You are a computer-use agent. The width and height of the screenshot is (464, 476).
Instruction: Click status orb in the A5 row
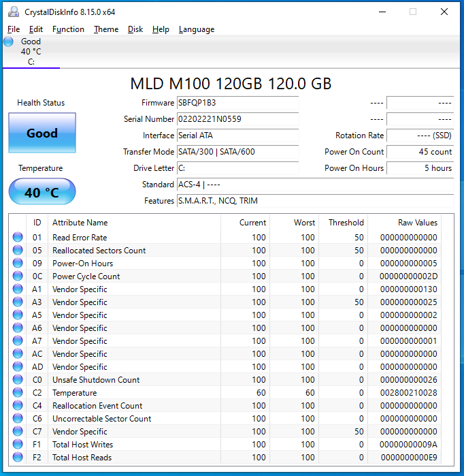(x=18, y=315)
